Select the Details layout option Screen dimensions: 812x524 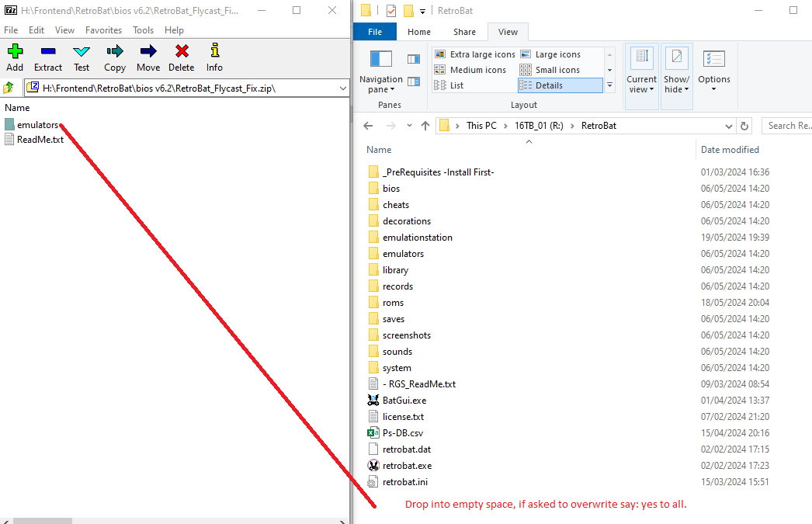tap(560, 85)
